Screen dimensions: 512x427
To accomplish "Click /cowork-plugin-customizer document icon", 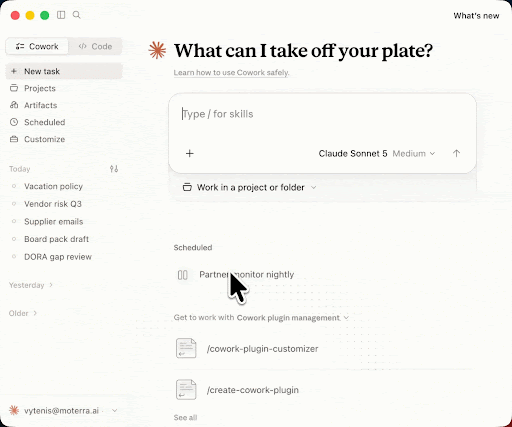I will [186, 348].
